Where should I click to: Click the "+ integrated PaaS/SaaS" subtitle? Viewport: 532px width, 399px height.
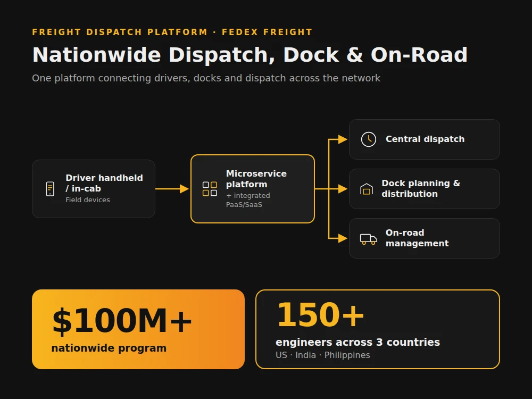[248, 200]
